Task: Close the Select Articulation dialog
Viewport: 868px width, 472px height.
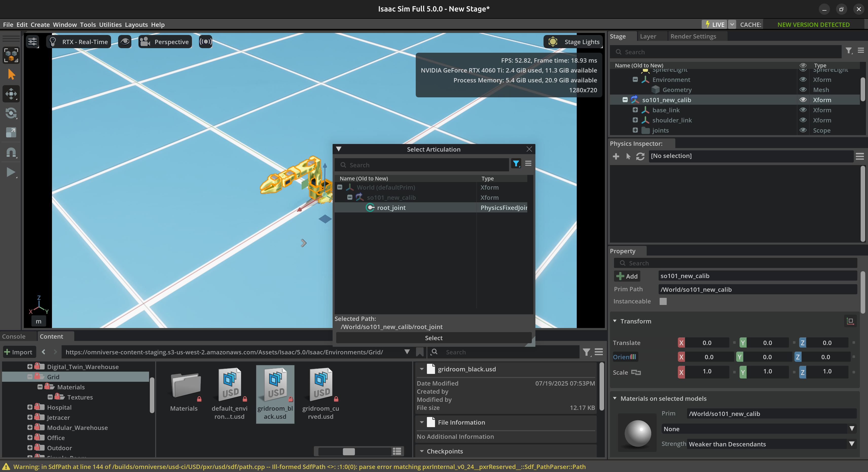Action: coord(529,149)
